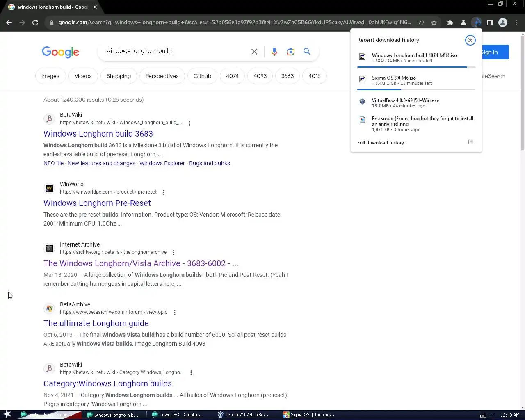Open the side panel icon

tap(490, 23)
